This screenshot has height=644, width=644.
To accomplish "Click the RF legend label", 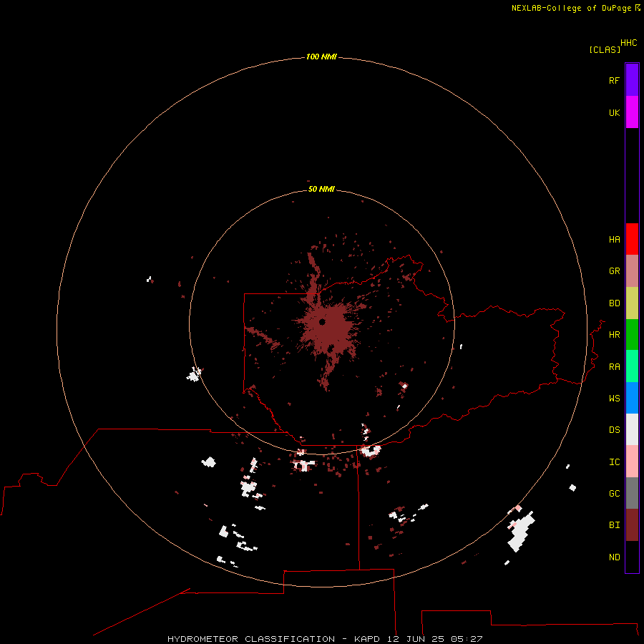I will (x=614, y=80).
